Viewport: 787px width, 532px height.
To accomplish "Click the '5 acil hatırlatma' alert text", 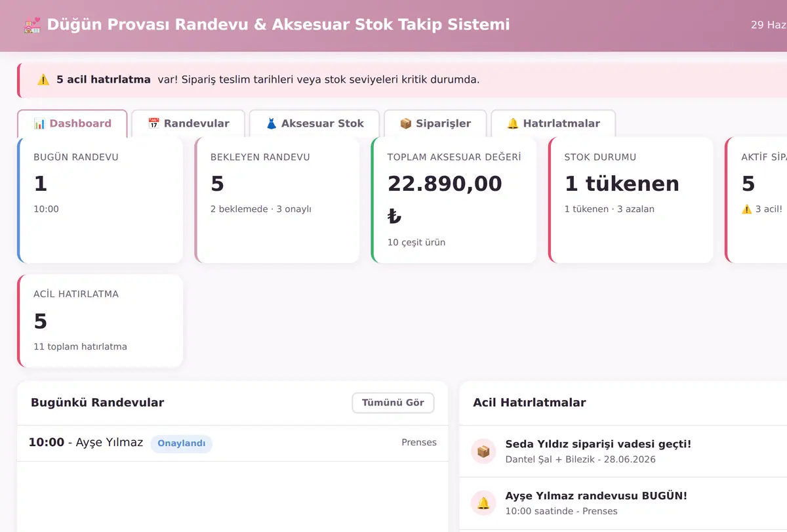I will [x=104, y=80].
